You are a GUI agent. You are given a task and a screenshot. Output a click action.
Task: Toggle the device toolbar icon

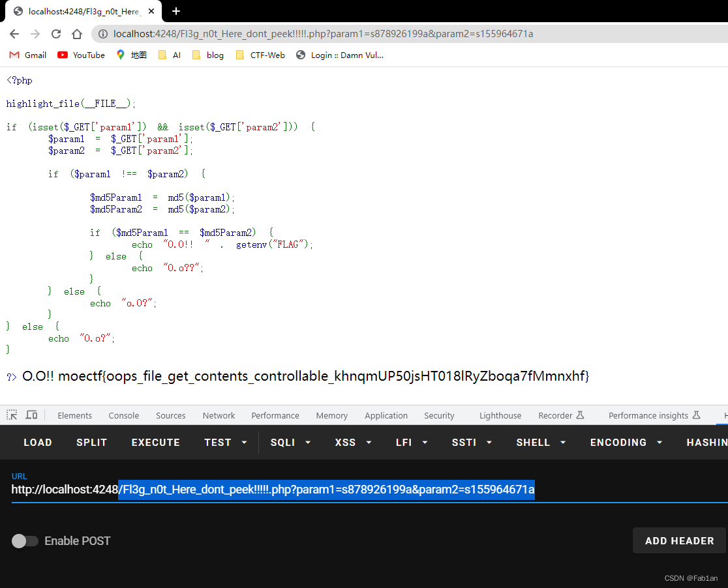(31, 415)
